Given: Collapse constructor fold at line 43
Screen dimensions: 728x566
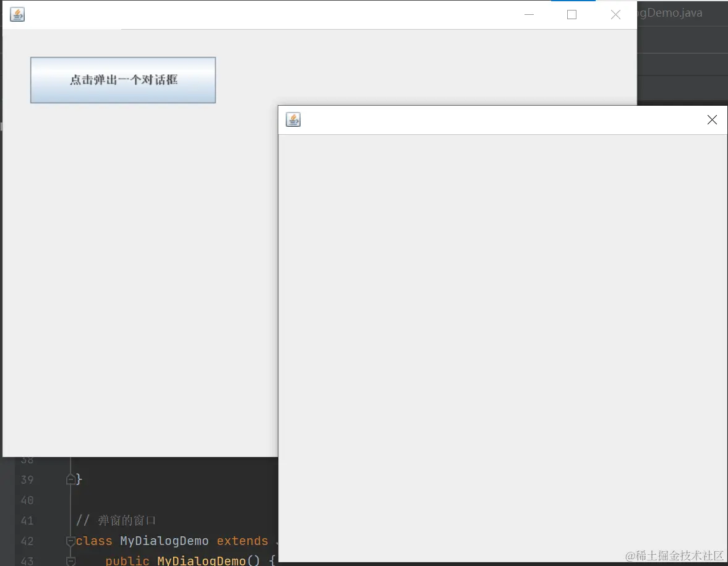Looking at the screenshot, I should point(71,561).
